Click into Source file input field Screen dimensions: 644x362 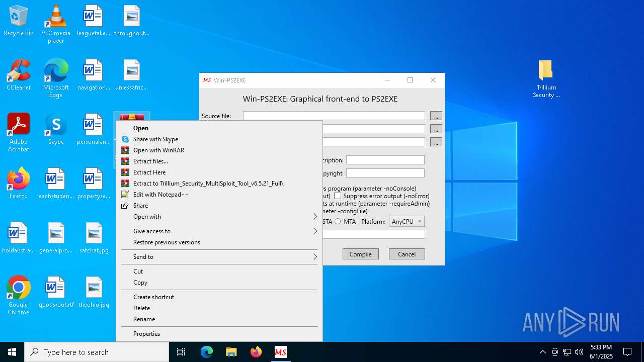click(334, 116)
